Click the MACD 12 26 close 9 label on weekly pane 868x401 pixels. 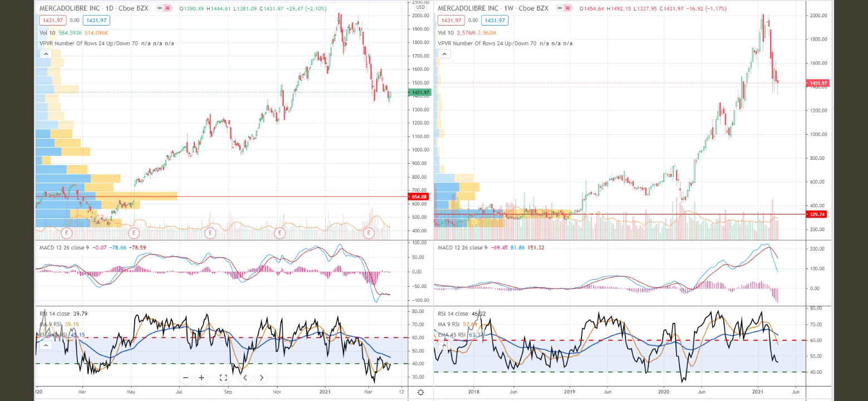pos(463,247)
